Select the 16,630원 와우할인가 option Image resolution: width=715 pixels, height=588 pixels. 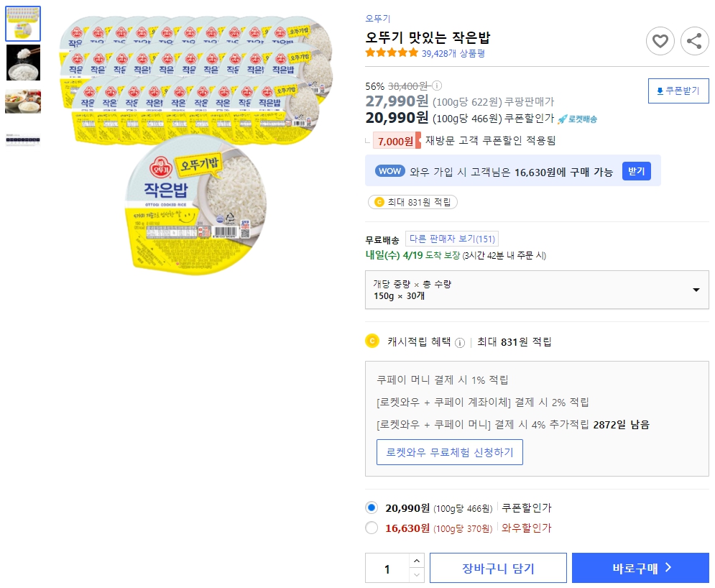click(372, 528)
